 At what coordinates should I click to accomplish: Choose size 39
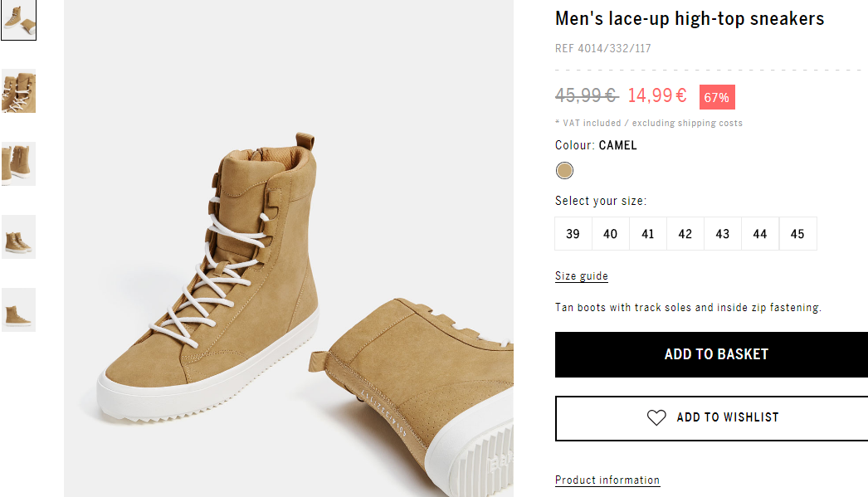tap(573, 233)
